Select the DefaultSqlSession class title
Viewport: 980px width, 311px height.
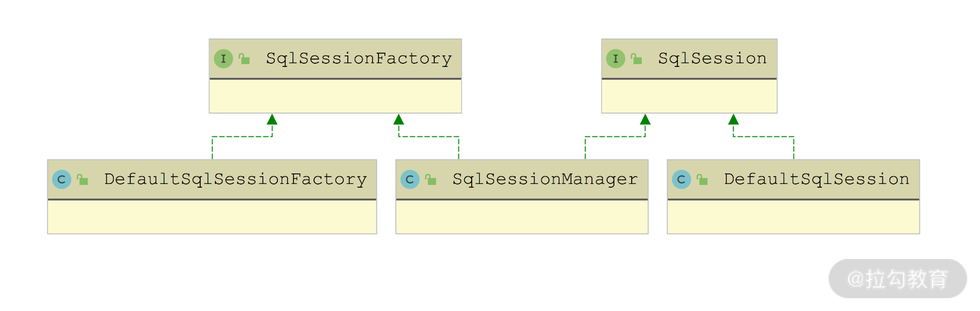[816, 179]
